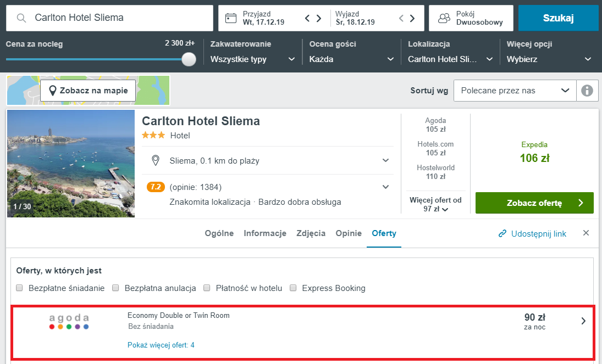Screen dimensions: 602x364
Task: Advance check-out date with right arrow
Action: pos(412,18)
